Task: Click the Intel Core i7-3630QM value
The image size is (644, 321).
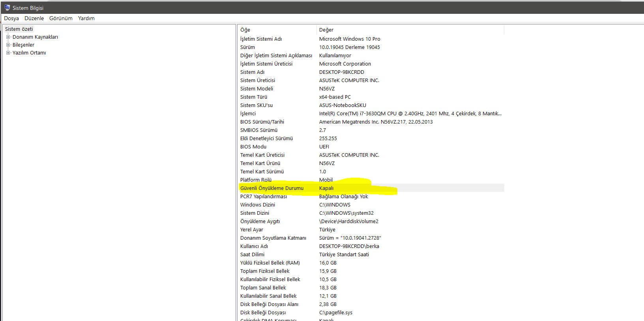Action: pos(410,113)
